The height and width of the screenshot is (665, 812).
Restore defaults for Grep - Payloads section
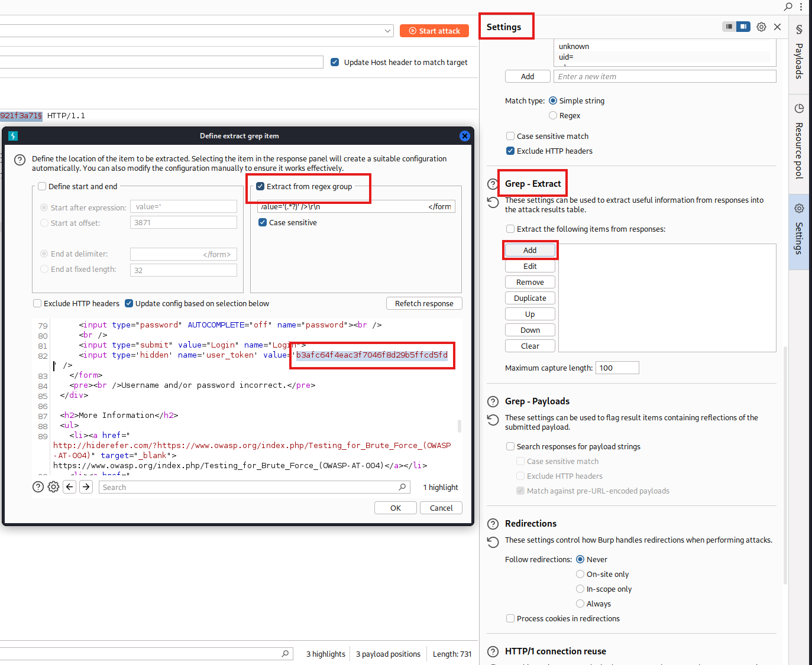[x=493, y=420]
